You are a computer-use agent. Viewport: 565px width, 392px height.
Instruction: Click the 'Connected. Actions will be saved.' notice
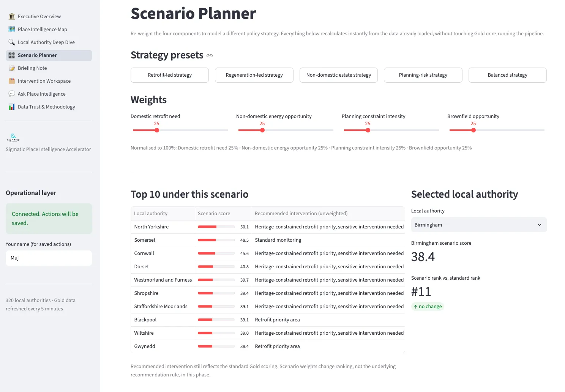click(49, 219)
